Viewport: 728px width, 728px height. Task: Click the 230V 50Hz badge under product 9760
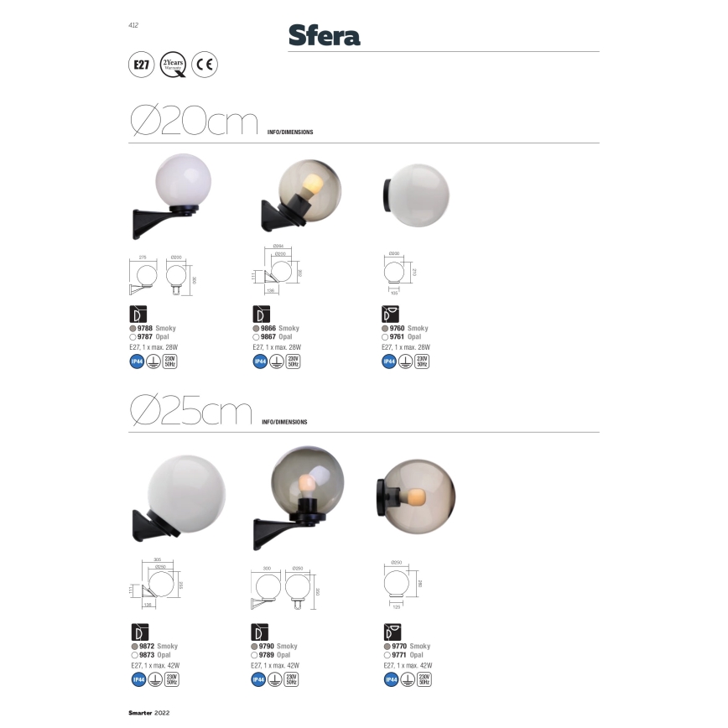click(x=422, y=362)
